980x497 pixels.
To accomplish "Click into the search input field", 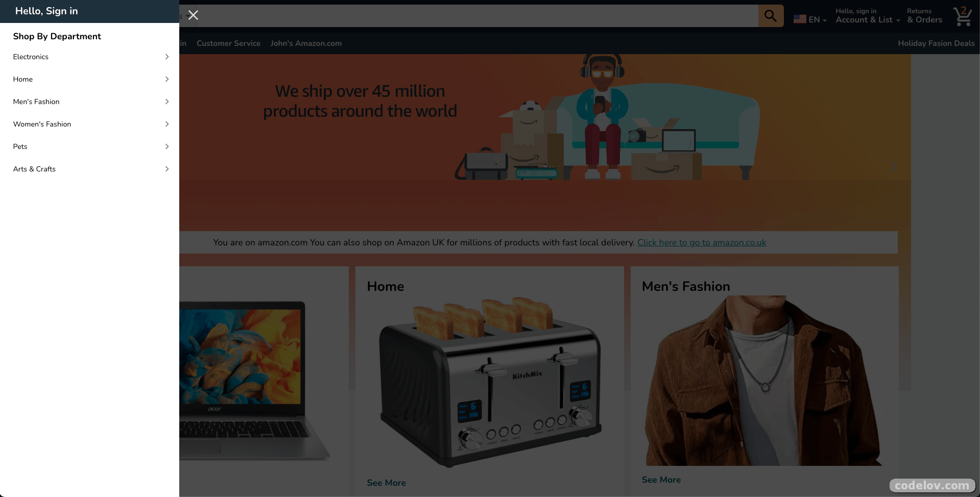I will tap(477, 16).
